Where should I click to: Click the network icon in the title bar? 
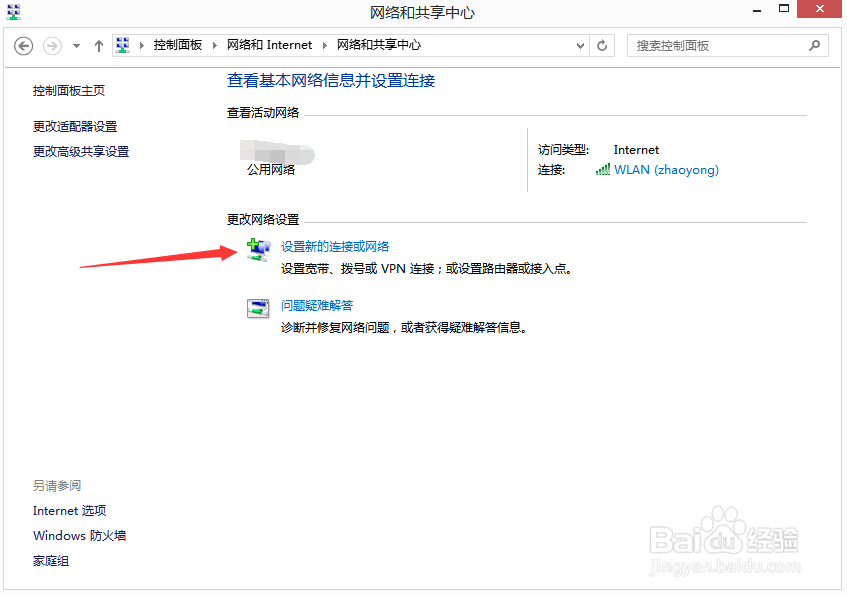[x=12, y=10]
